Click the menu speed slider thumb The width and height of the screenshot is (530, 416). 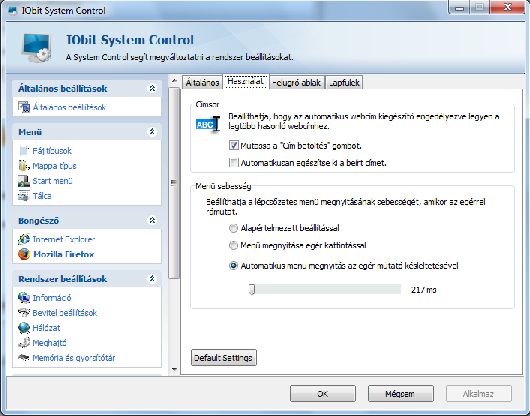(x=252, y=289)
